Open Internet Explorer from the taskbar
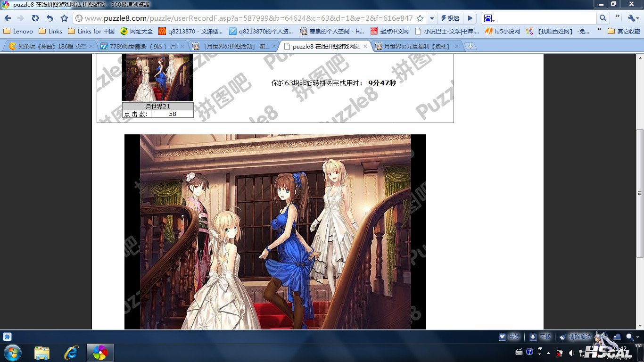Image resolution: width=644 pixels, height=362 pixels. click(x=71, y=352)
